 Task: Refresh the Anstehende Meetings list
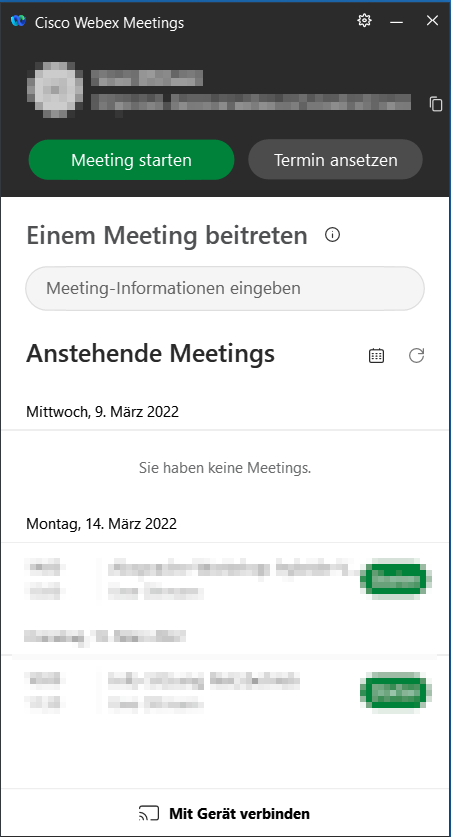coord(416,356)
